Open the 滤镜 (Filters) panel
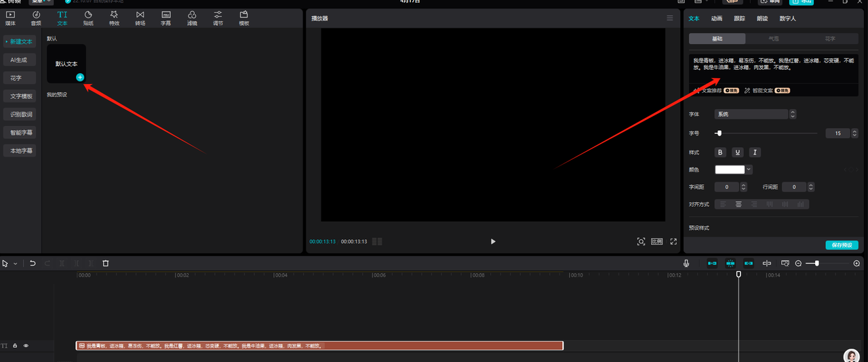Image resolution: width=868 pixels, height=362 pixels. click(x=192, y=18)
